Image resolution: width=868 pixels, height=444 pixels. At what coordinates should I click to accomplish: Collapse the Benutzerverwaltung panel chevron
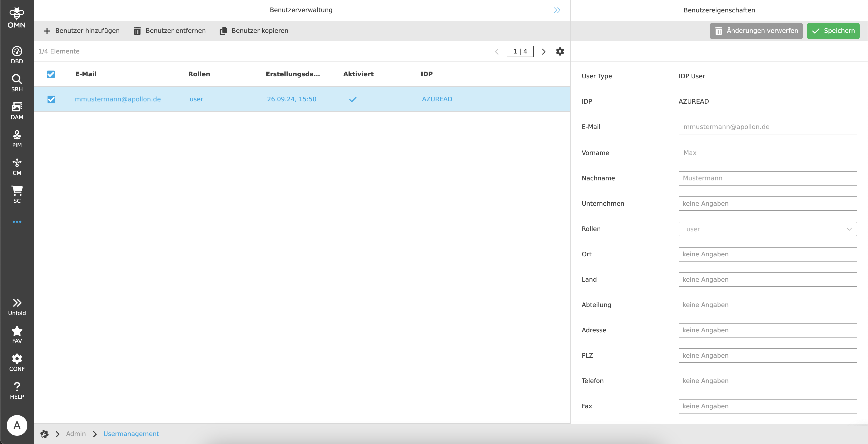coord(557,10)
